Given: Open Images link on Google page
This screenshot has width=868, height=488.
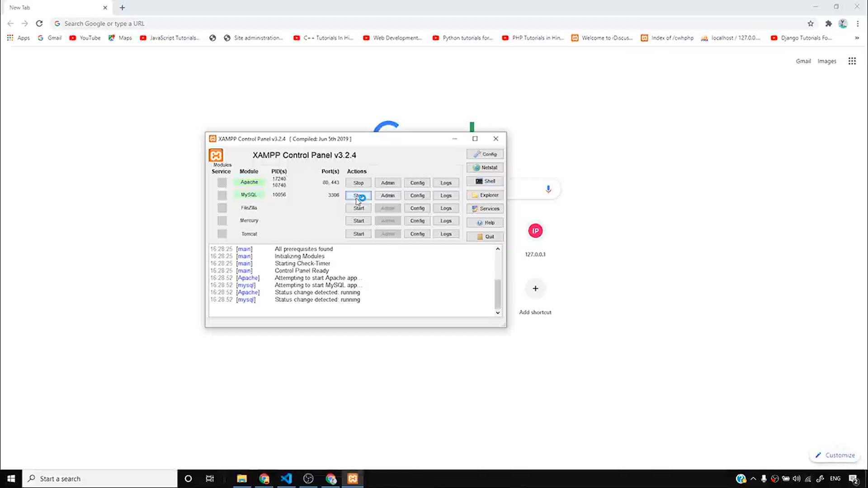Looking at the screenshot, I should point(827,61).
